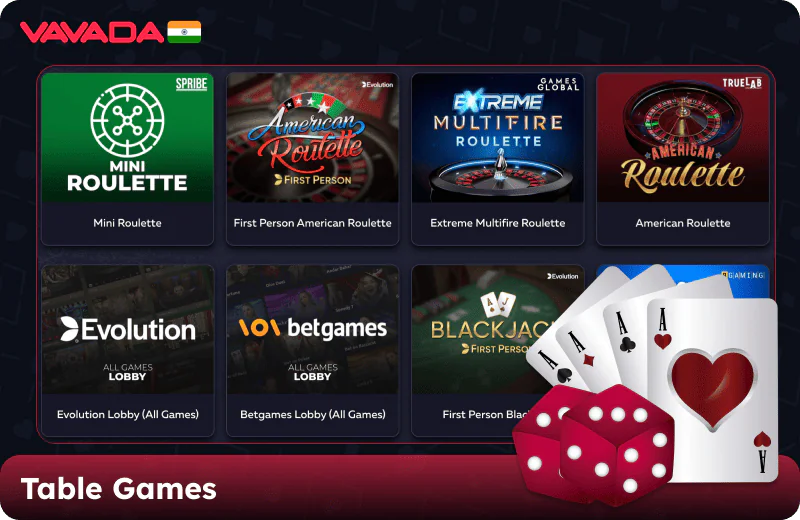Open the TrueLab American Roulette thumbnail

(683, 137)
